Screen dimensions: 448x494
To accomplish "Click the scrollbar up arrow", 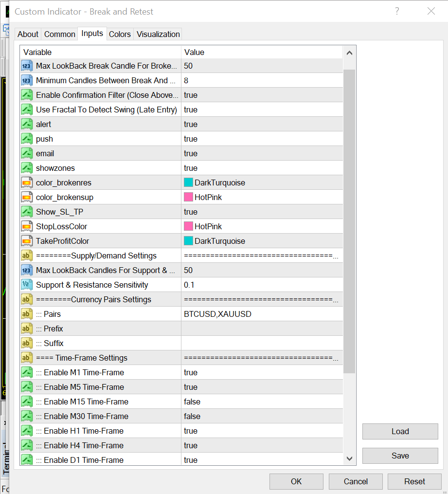I will tap(349, 53).
